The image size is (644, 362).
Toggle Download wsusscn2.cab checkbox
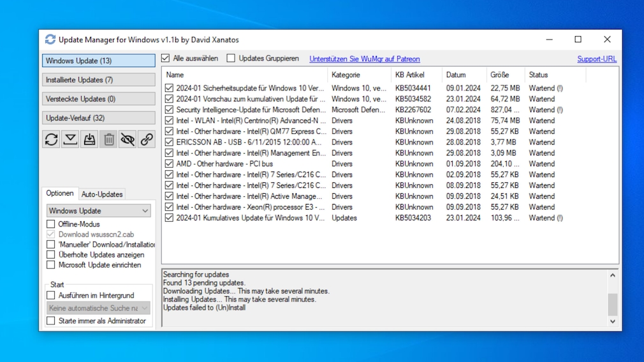click(50, 235)
